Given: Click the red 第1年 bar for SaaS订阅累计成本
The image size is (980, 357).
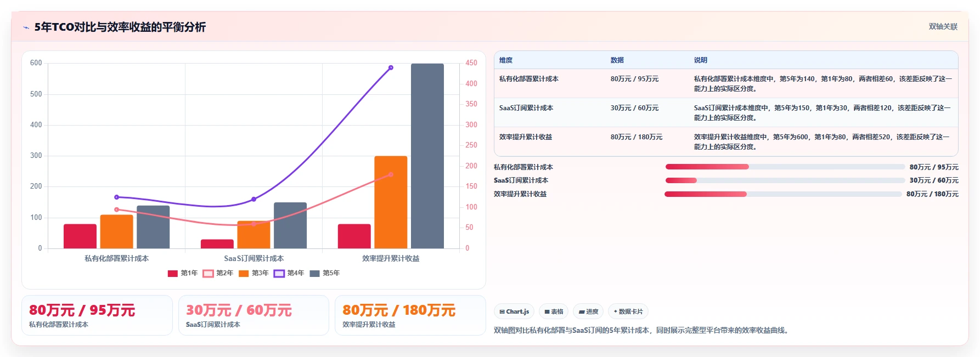Looking at the screenshot, I should 217,244.
